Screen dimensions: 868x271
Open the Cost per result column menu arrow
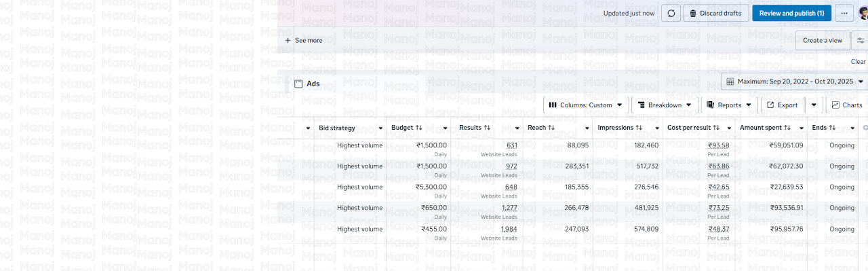coord(730,128)
